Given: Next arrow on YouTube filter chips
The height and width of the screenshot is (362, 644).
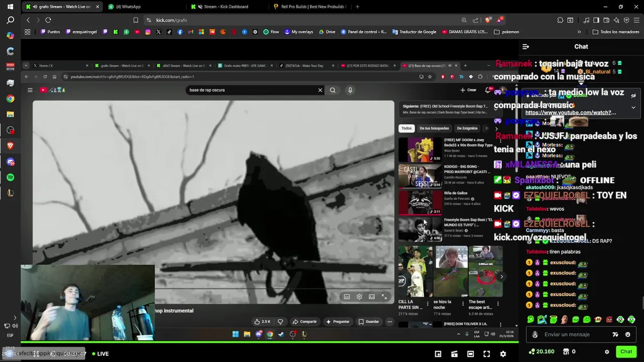Looking at the screenshot, I should 496,128.
